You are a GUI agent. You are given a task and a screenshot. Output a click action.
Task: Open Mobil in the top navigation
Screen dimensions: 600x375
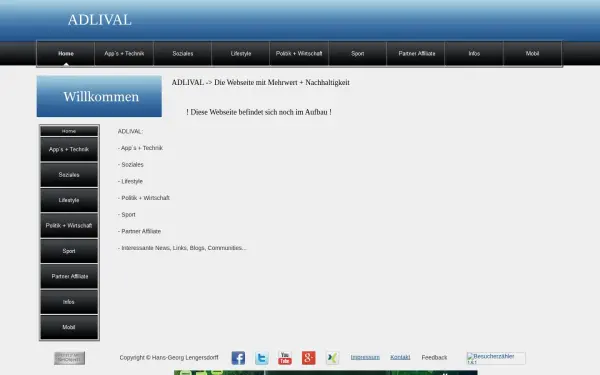tap(532, 54)
